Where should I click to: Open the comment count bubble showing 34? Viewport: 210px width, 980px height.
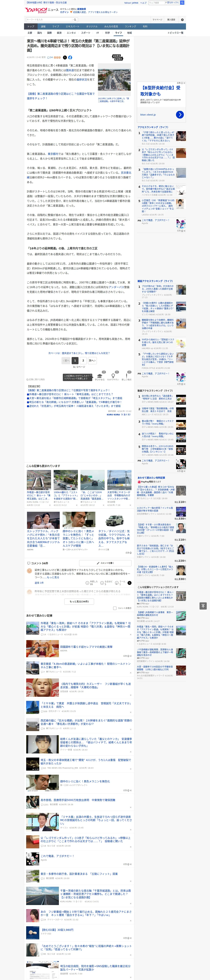click(x=50, y=57)
